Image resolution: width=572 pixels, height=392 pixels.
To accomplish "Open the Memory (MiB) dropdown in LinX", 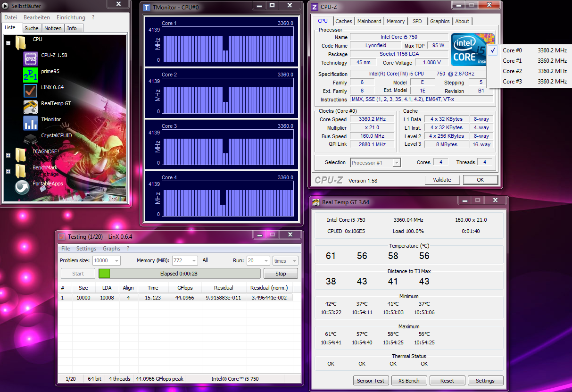I will [x=184, y=260].
